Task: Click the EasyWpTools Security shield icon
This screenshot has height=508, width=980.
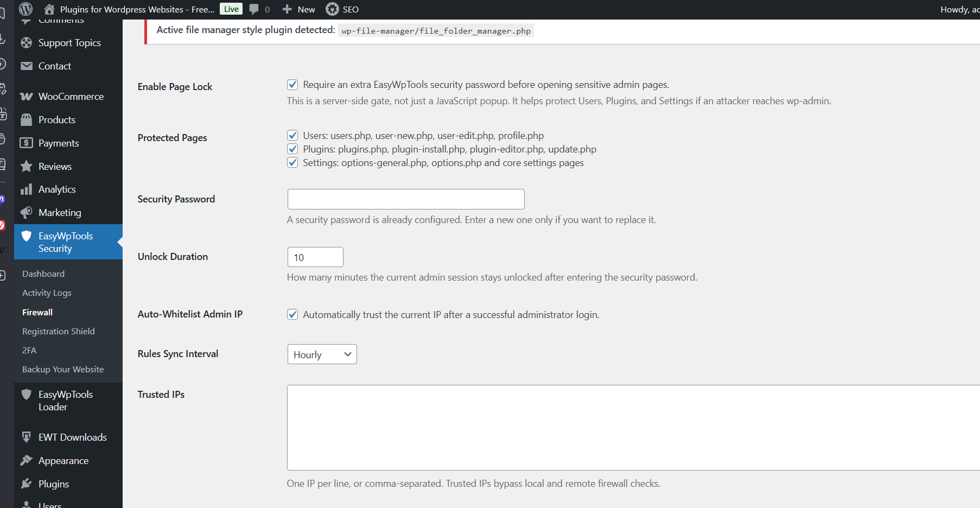Action: coord(26,236)
